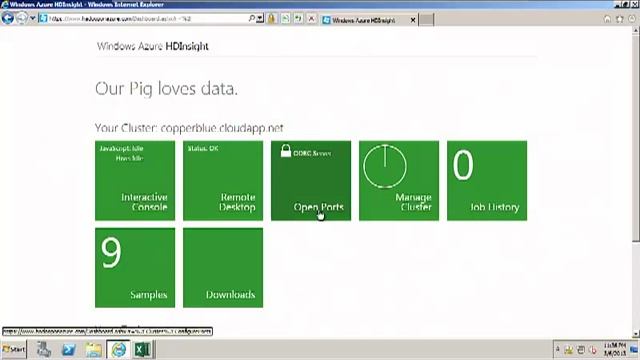Close the Windows Azure HDInsight tab
640x360 pixels.
413,20
